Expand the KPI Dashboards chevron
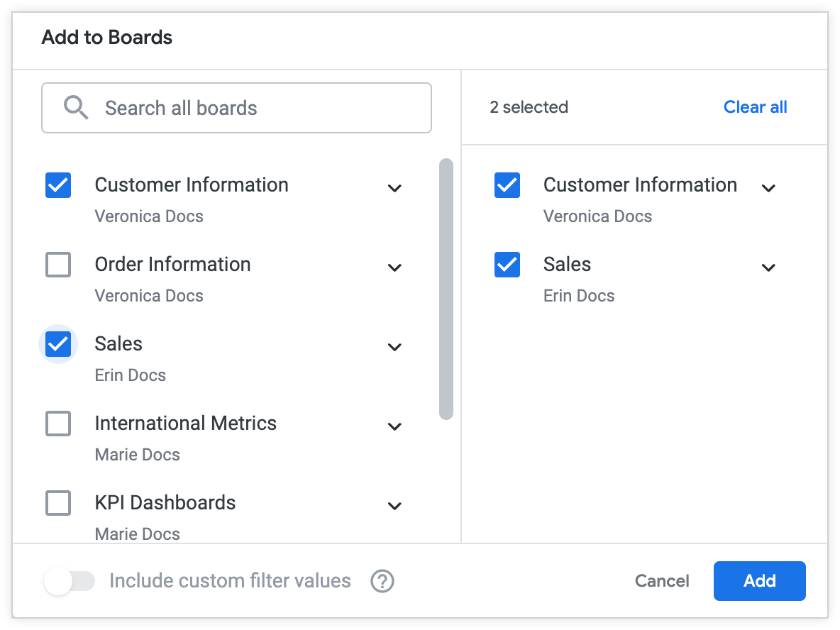The width and height of the screenshot is (840, 630). tap(395, 506)
